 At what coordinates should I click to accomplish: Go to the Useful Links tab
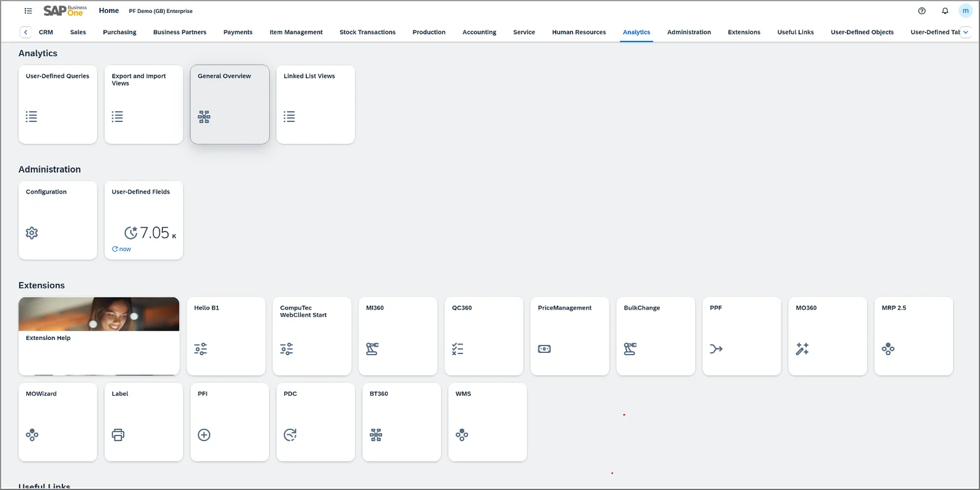[x=796, y=32]
